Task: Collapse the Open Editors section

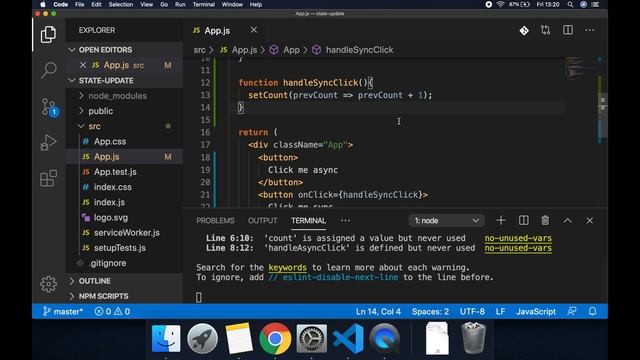Action: coord(72,50)
